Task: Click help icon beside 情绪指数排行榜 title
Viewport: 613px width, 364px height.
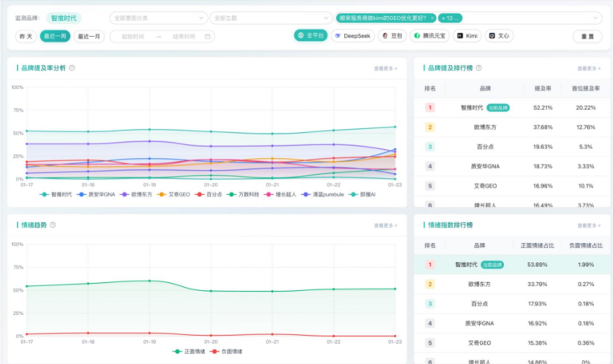Action: (479, 224)
